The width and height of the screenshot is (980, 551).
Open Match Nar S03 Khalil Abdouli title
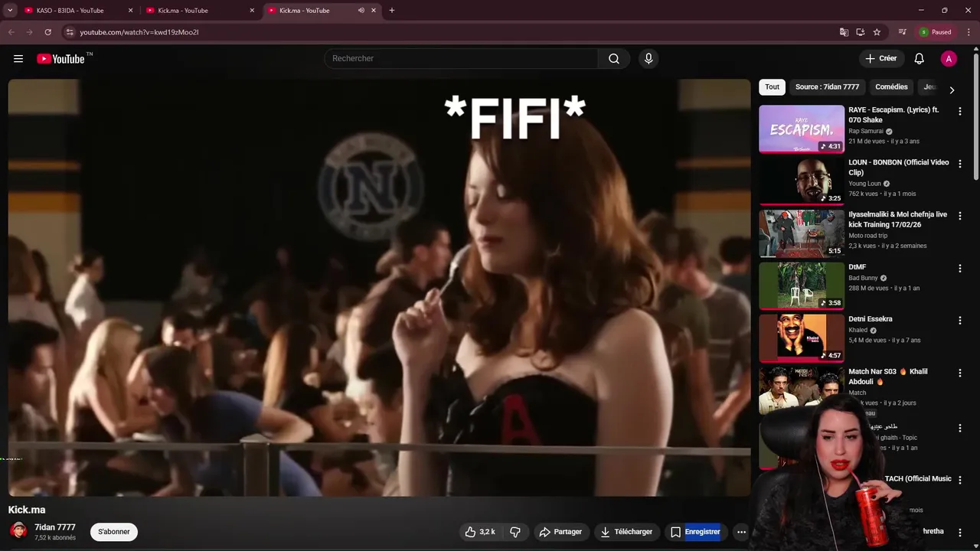(x=888, y=377)
